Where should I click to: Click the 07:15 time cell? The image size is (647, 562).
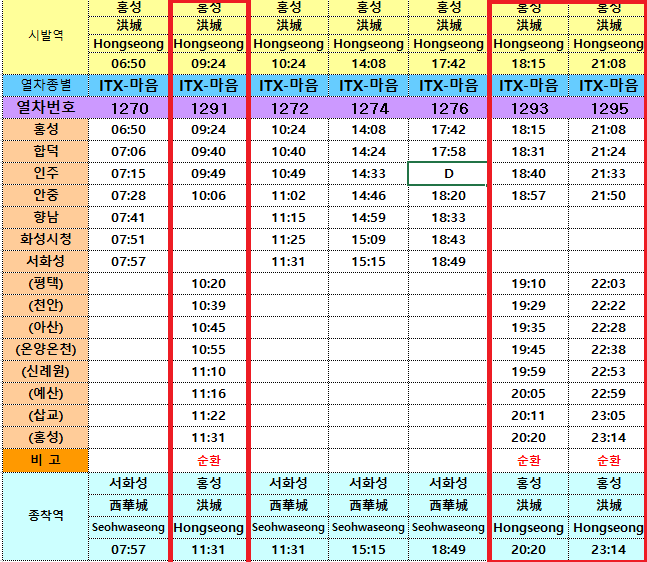[129, 173]
